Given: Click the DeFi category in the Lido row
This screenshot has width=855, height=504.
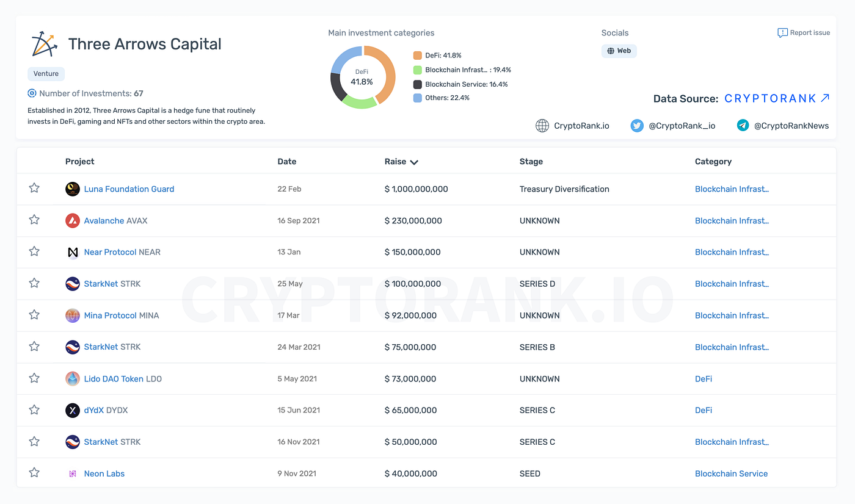Looking at the screenshot, I should tap(704, 379).
